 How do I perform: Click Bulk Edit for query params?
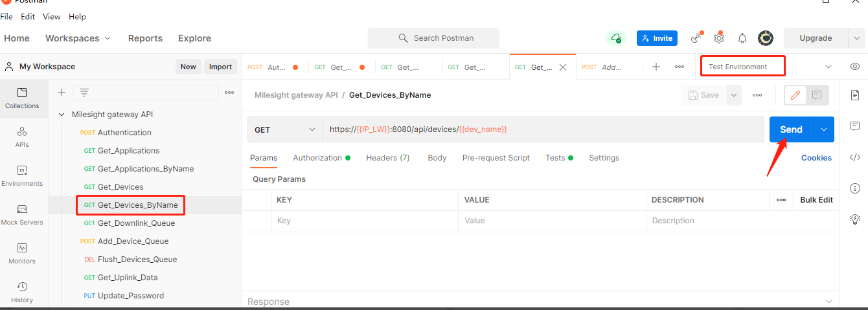[x=816, y=200]
